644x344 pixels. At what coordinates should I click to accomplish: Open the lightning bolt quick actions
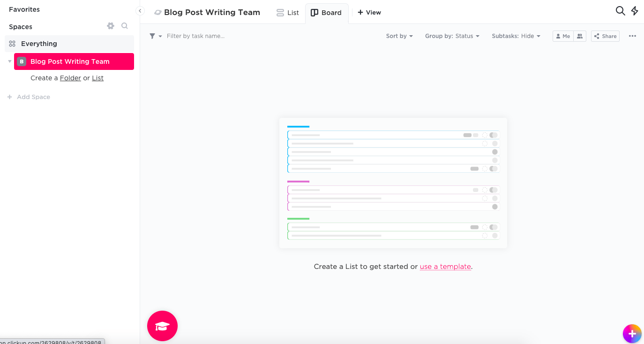(635, 11)
